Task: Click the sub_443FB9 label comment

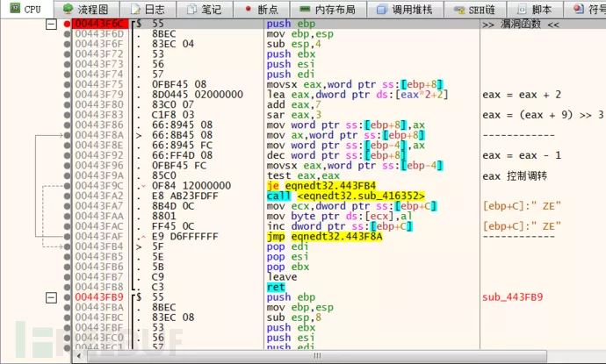Action: (x=513, y=297)
